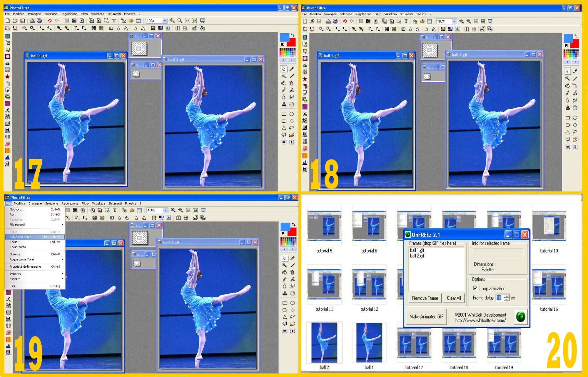Select ball 2.gif in the Frames list

[417, 256]
